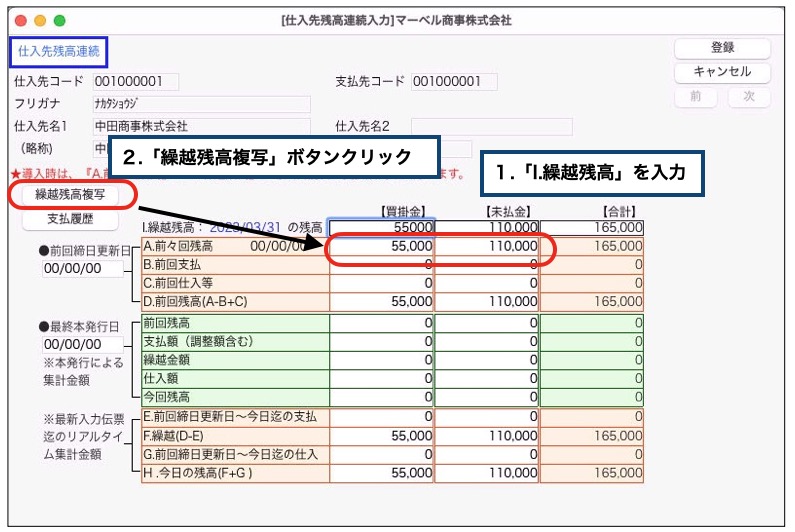Click the 登録 button
Screen dimensions: 795x532
click(x=721, y=48)
